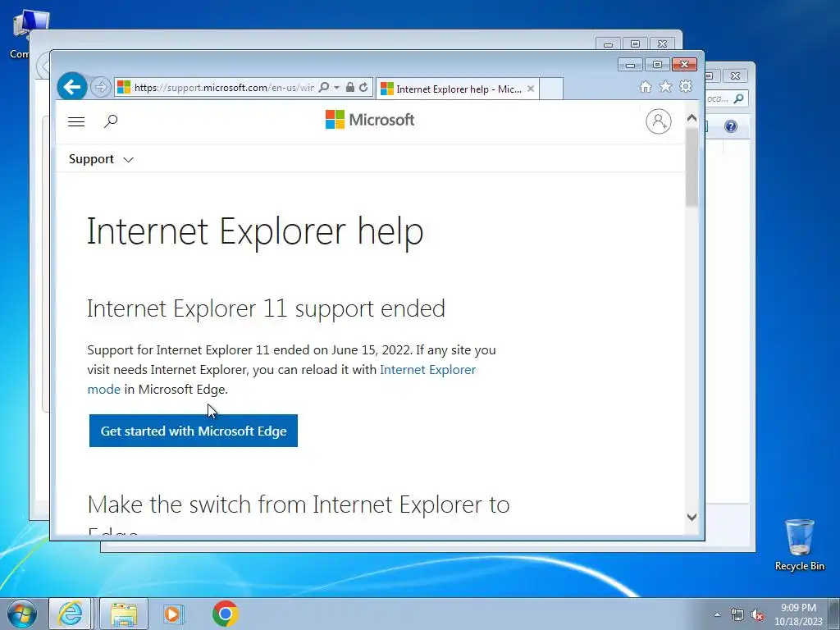The width and height of the screenshot is (840, 630).
Task: Open the Tools gear icon
Action: click(686, 86)
